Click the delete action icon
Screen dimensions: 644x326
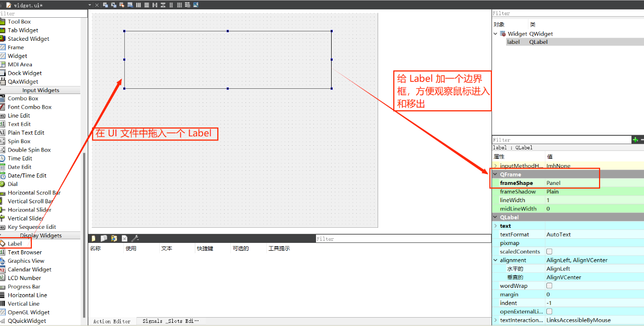click(x=124, y=238)
